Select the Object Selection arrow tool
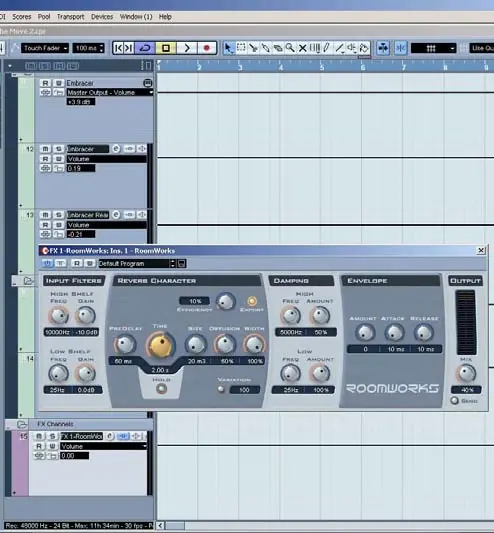This screenshot has width=494, height=533. pos(228,48)
